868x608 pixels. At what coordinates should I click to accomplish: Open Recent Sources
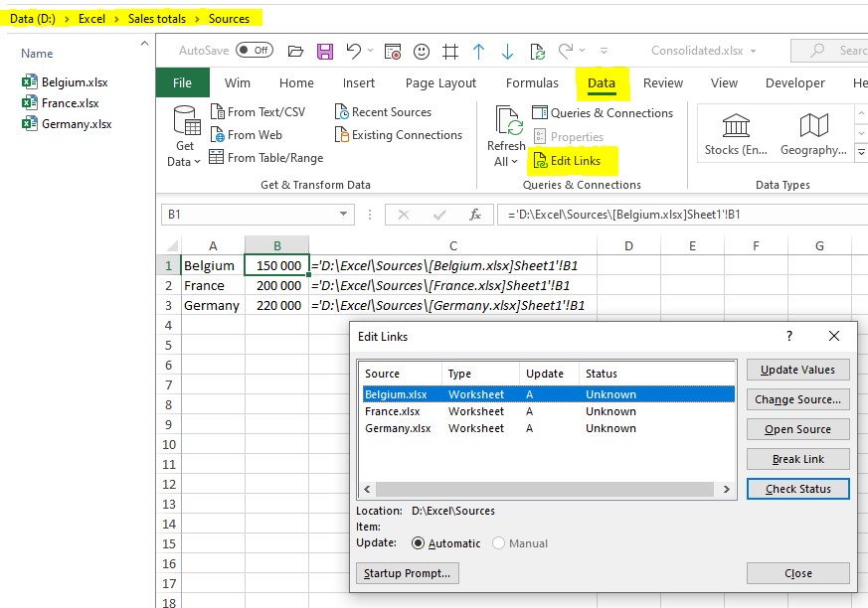(383, 112)
